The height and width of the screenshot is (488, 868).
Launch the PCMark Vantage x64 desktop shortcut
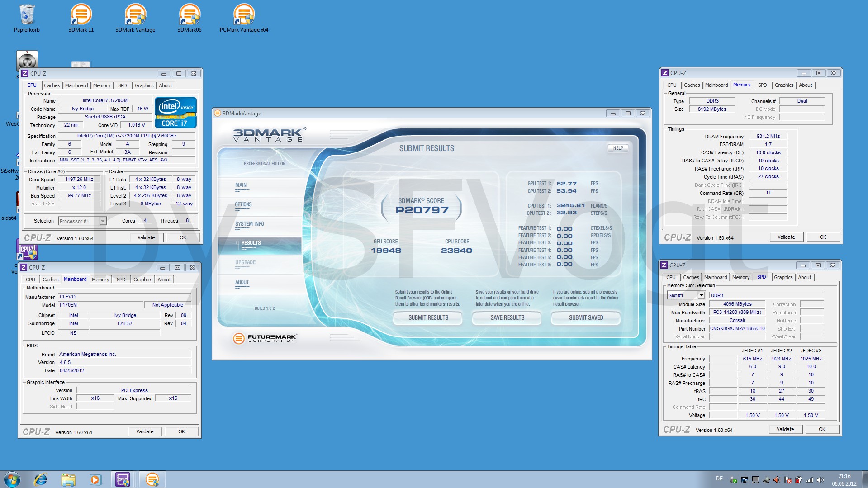click(244, 18)
